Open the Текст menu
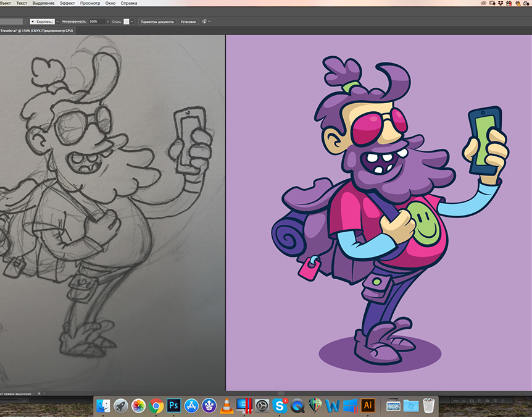532x417 pixels. [x=22, y=3]
